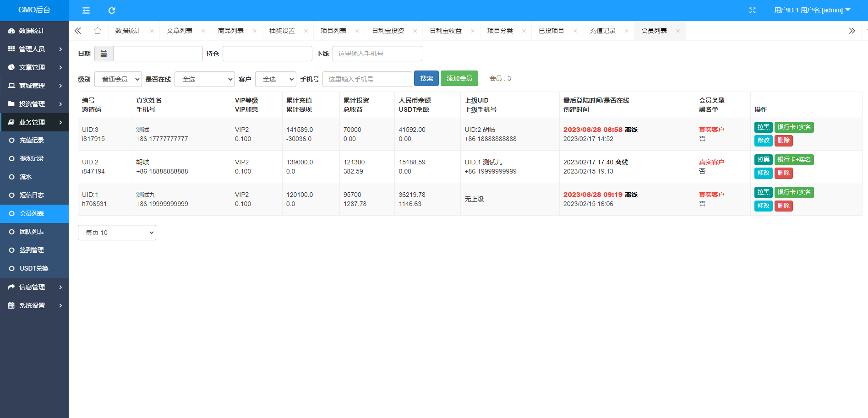This screenshot has height=418, width=868.
Task: Expand the 系统设置 sidebar menu
Action: (34, 305)
